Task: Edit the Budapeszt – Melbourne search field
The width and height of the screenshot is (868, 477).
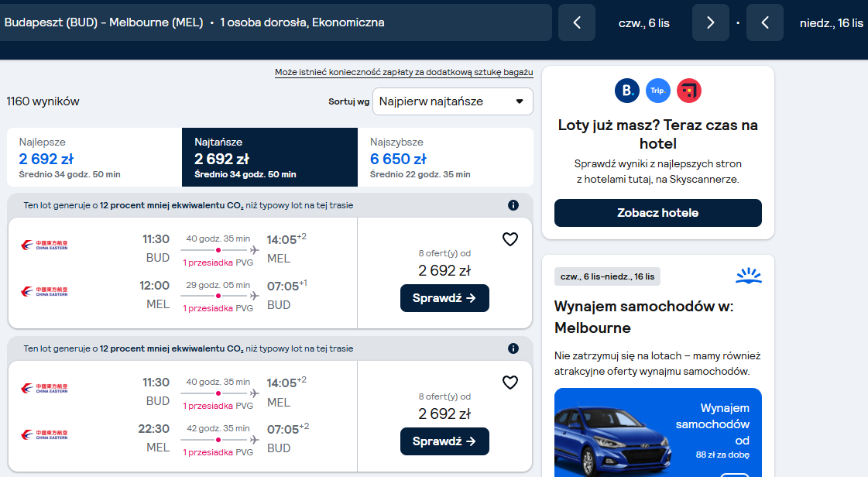Action: [x=275, y=22]
